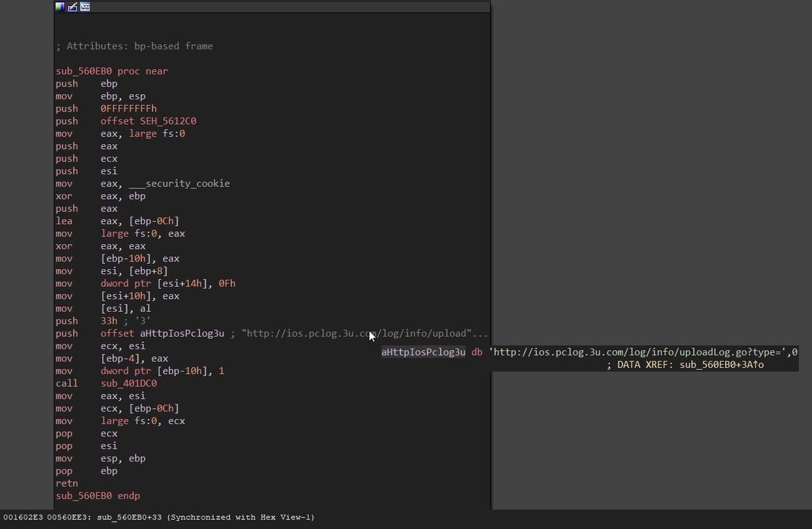Click the 'pop ebp' instruction
The image size is (812, 529).
pos(87,471)
